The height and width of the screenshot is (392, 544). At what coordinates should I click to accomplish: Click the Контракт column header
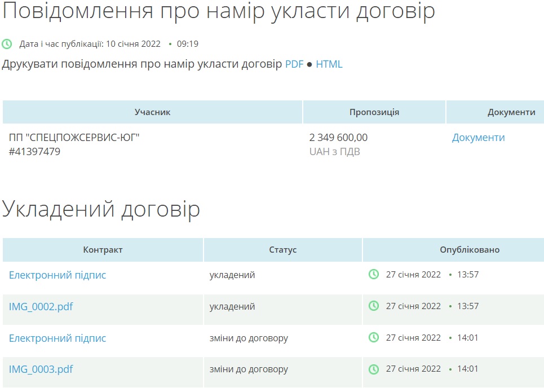103,250
